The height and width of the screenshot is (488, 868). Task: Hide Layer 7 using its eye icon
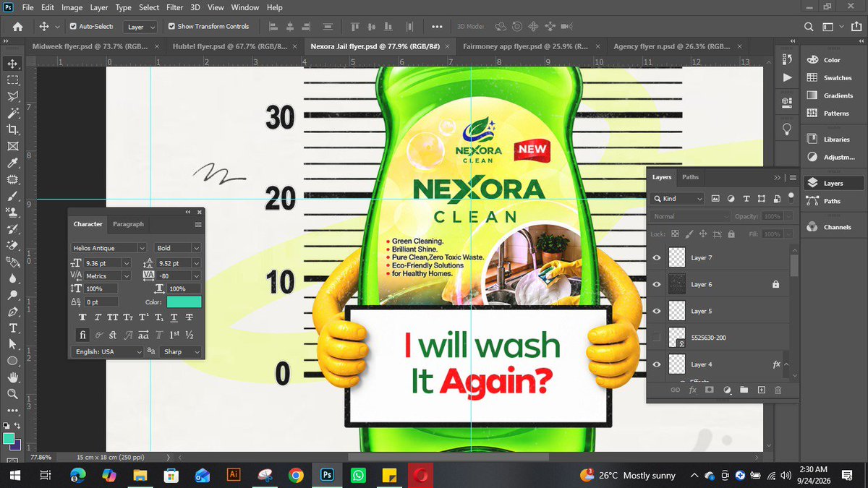click(657, 258)
